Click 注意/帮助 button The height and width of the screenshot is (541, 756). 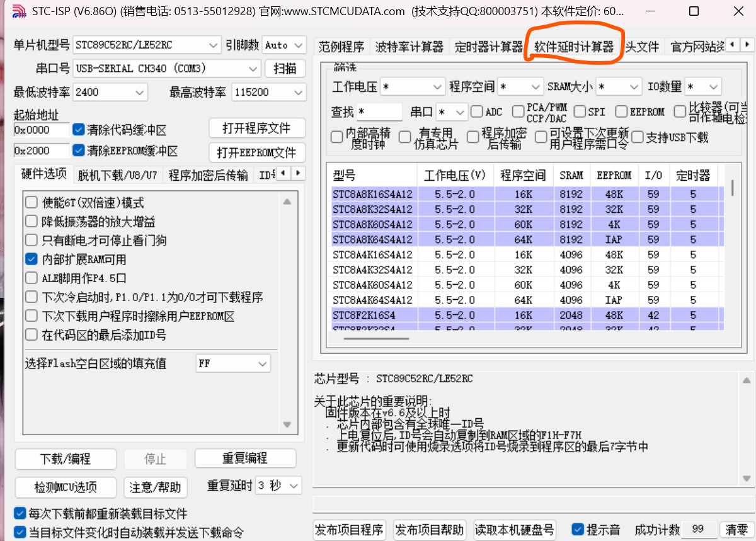pos(155,487)
